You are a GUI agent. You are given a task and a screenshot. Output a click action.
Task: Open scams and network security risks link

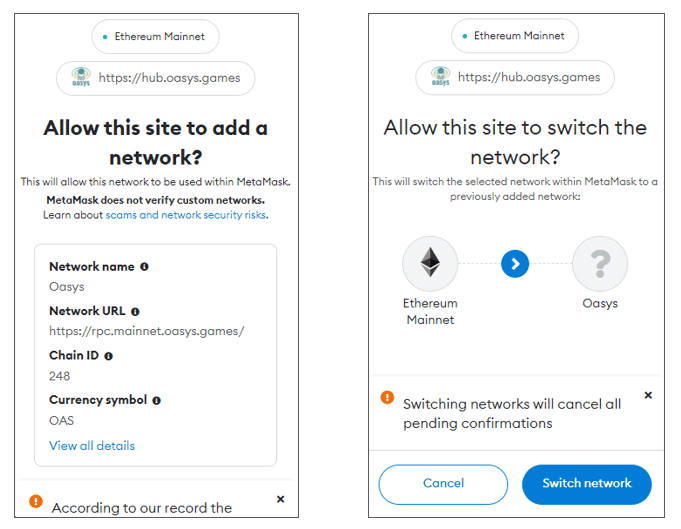186,215
